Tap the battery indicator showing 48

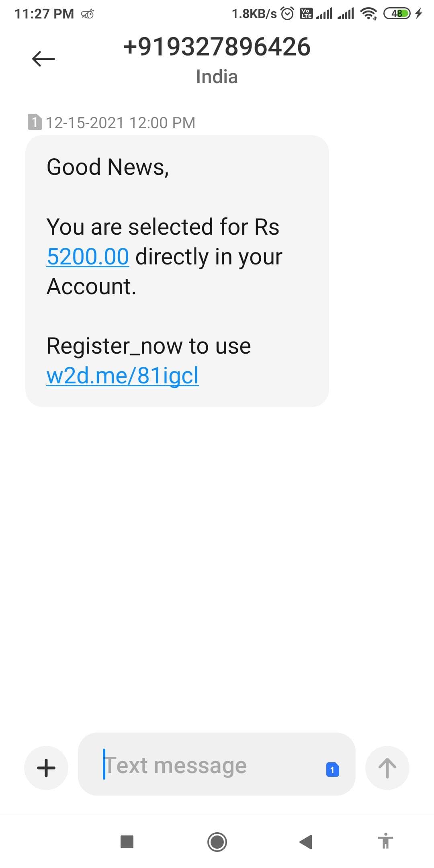[x=397, y=14]
